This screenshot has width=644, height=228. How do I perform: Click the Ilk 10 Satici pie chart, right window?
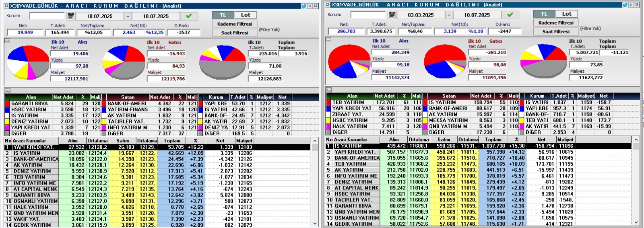point(445,61)
